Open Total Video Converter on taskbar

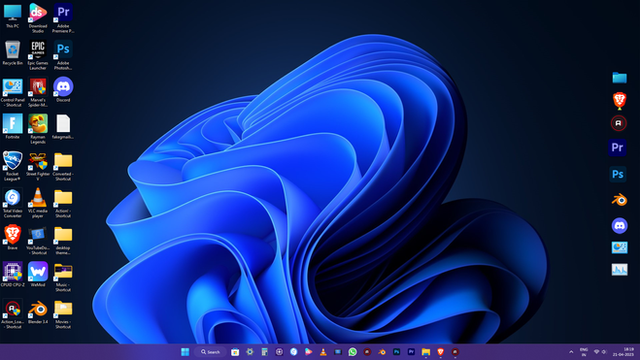(294, 352)
